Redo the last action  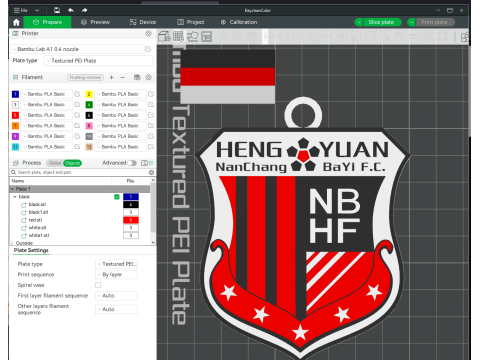click(x=84, y=10)
